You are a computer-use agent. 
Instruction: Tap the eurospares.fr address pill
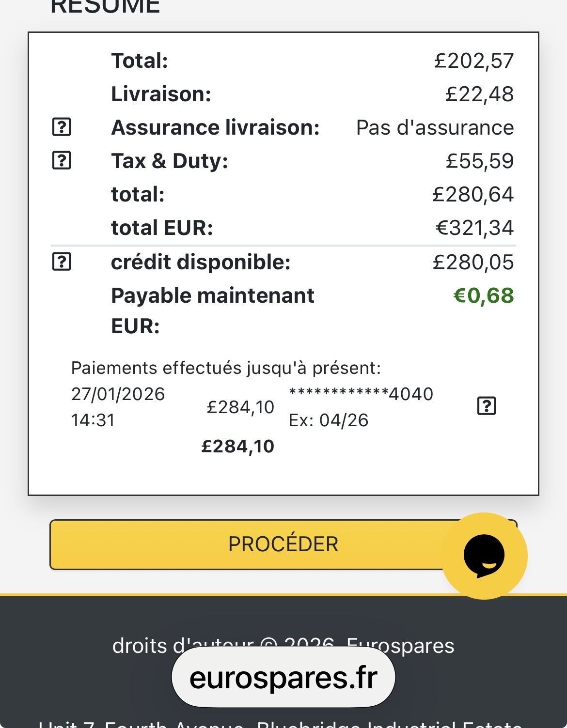pyautogui.click(x=283, y=677)
